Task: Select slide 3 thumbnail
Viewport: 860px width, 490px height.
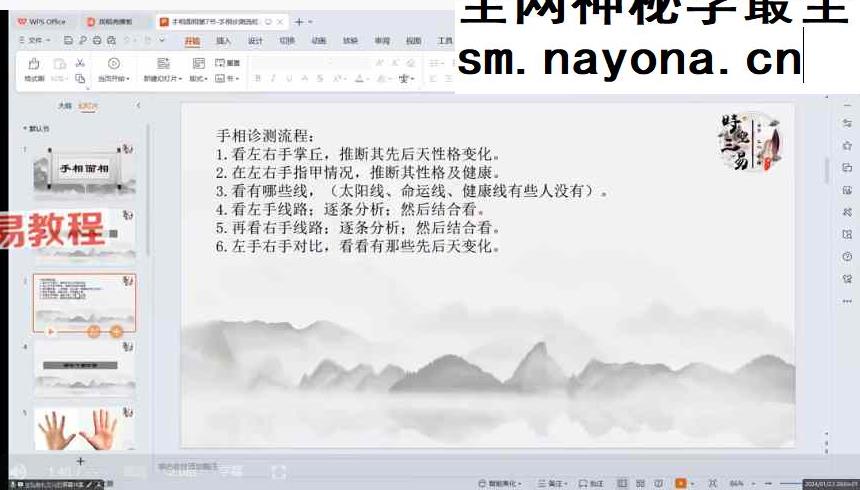Action: pos(84,303)
